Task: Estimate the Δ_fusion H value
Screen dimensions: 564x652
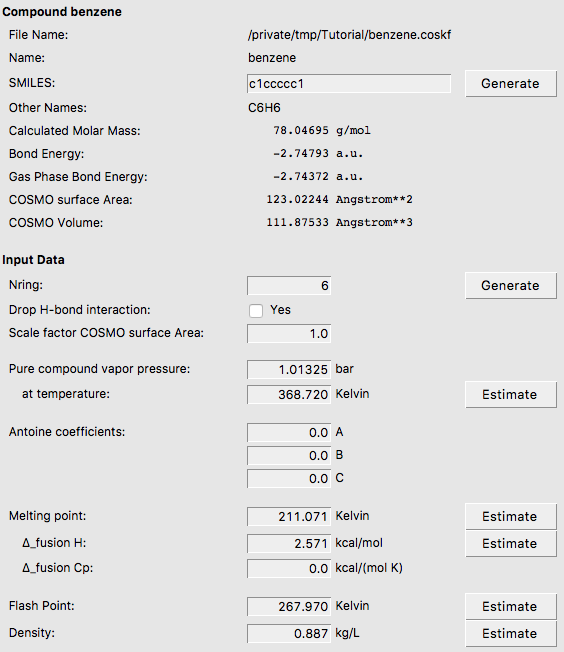Action: click(x=510, y=543)
